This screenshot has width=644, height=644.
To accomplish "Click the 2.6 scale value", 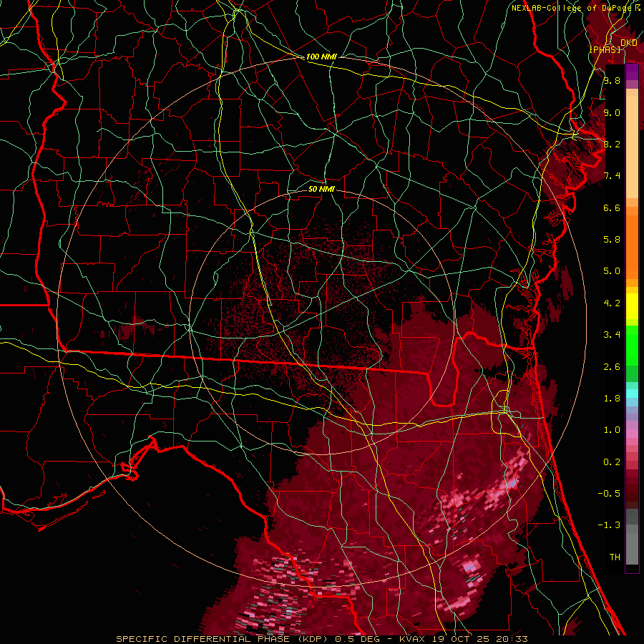I will 612,367.
